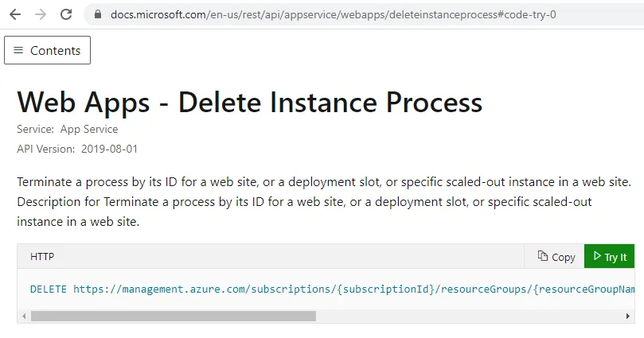Click the page title Web Apps - Delete Instance Process
Viewport: 644px width, 338px height.
tap(250, 102)
